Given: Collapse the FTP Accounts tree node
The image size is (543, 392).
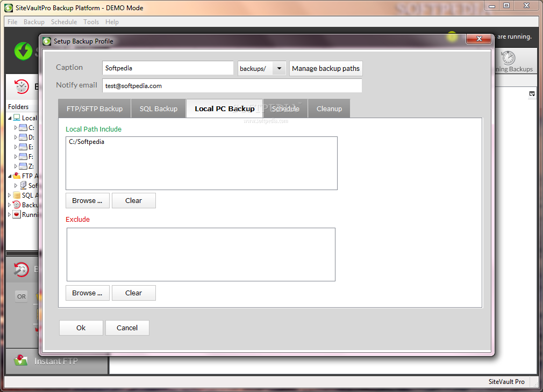Looking at the screenshot, I should [x=10, y=177].
